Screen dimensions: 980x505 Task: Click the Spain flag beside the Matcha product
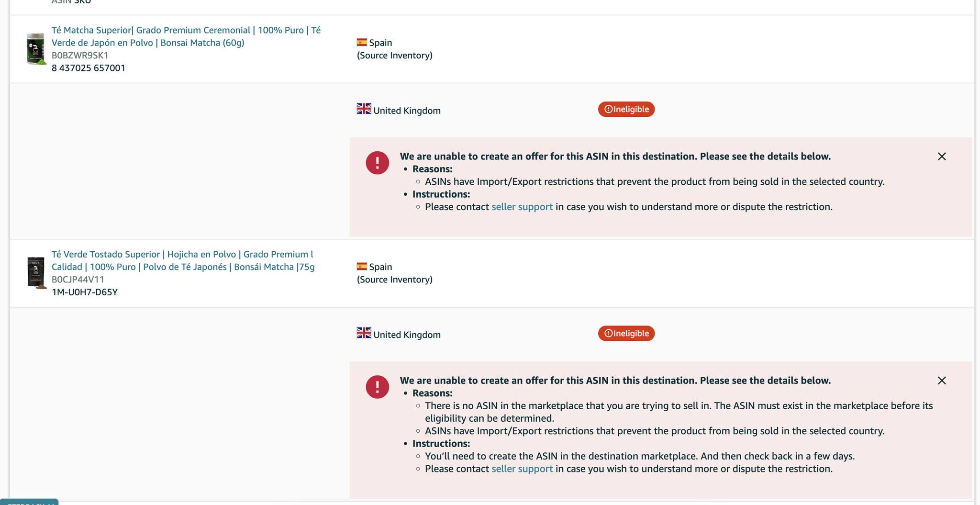click(x=362, y=42)
